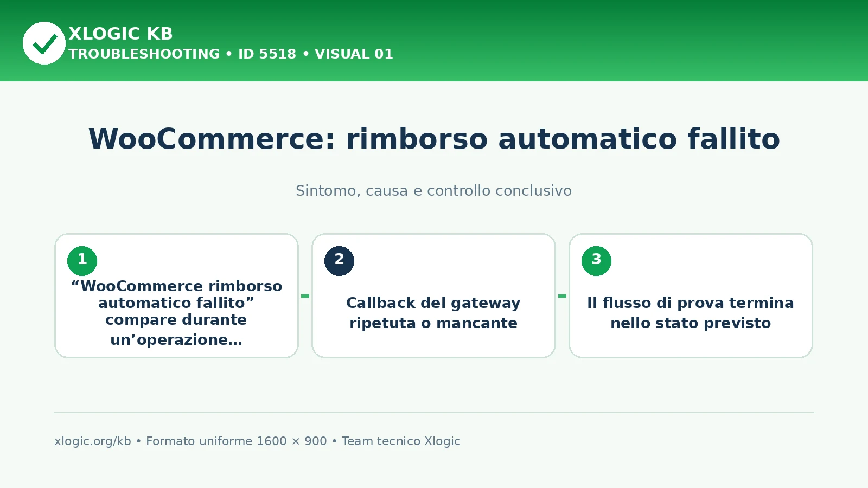Click the footer text starting 'xlogic.org/kb'
The image size is (868, 488).
click(x=257, y=441)
